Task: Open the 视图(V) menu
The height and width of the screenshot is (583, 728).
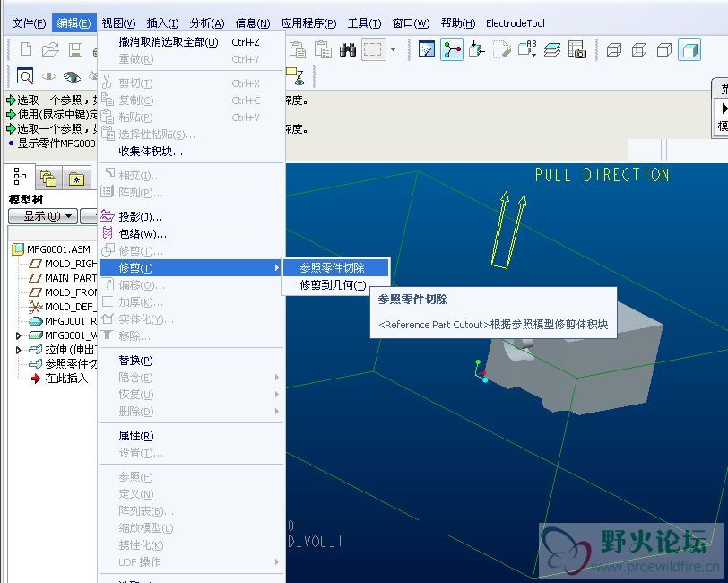Action: click(119, 23)
